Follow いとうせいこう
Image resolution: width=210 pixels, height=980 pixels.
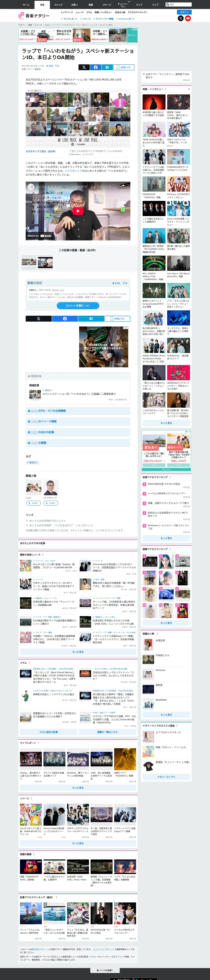51,503
